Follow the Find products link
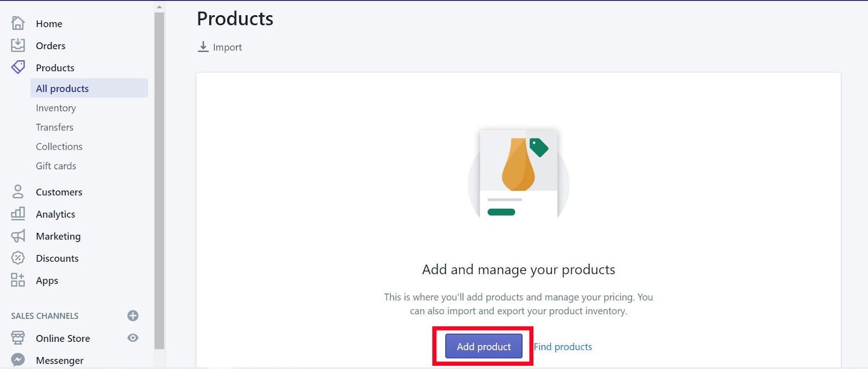 563,347
